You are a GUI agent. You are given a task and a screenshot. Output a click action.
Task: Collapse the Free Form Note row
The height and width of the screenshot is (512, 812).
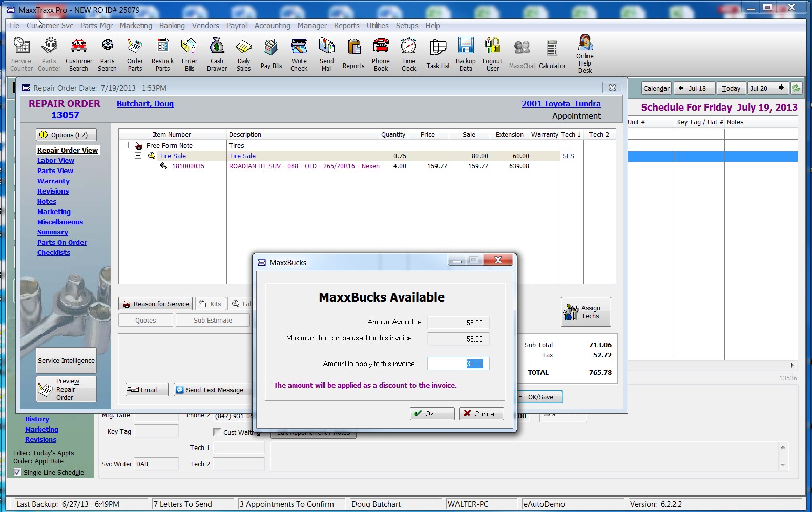click(x=125, y=145)
